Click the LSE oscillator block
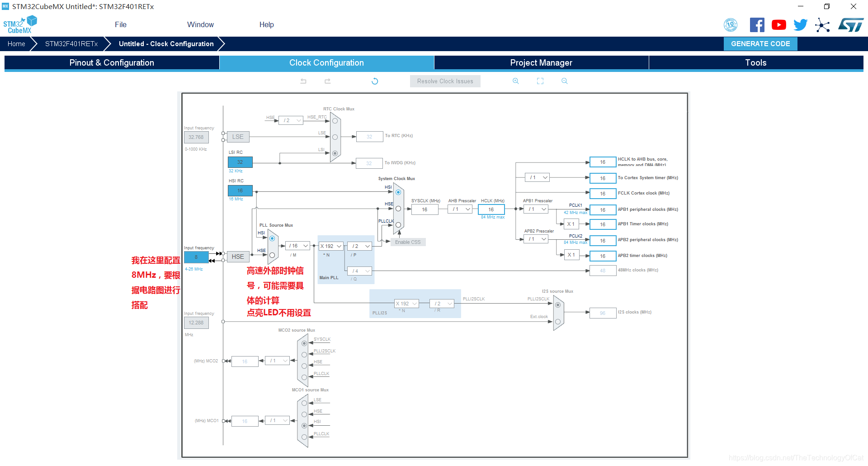This screenshot has height=466, width=868. (238, 137)
